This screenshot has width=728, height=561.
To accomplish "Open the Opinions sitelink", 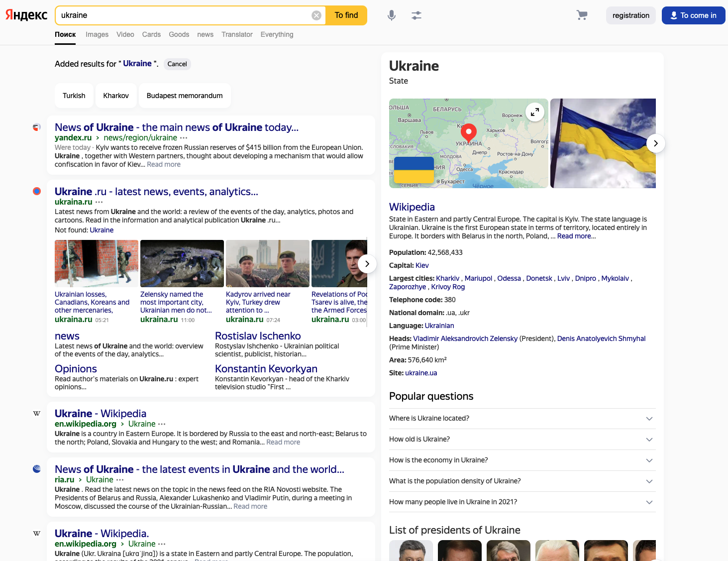I will point(76,369).
